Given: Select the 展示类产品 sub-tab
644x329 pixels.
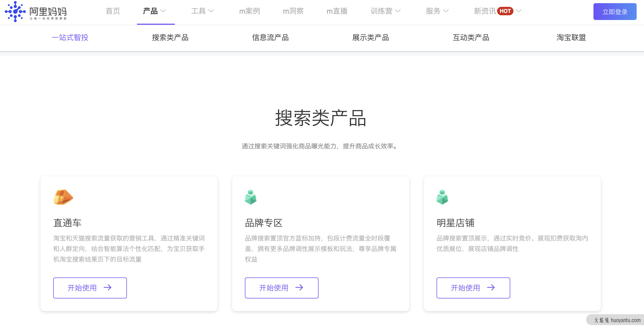Looking at the screenshot, I should pos(371,38).
